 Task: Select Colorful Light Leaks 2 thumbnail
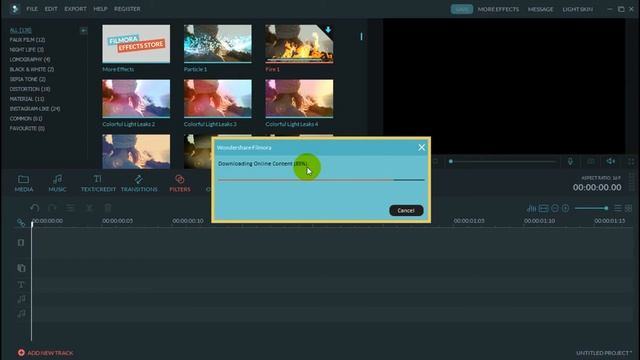click(136, 98)
